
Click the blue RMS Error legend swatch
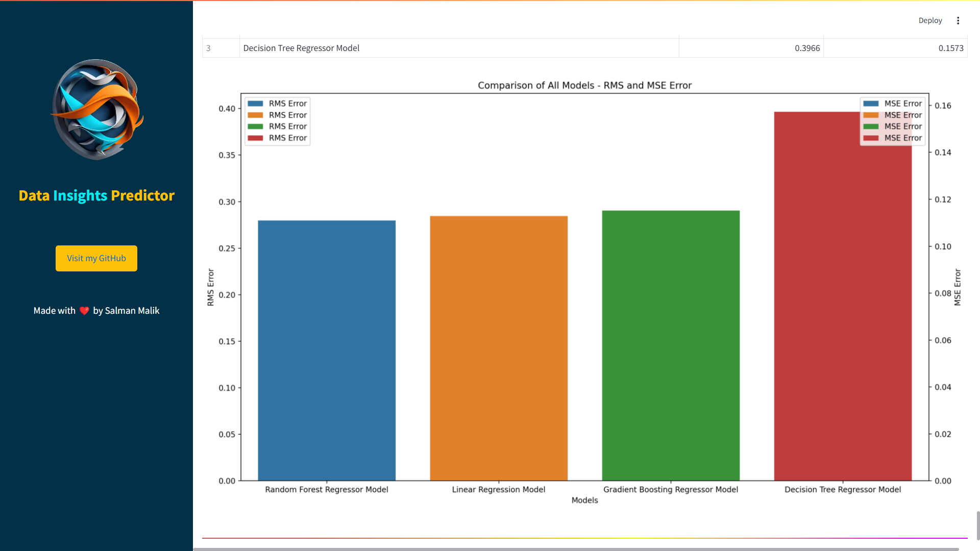coord(255,104)
